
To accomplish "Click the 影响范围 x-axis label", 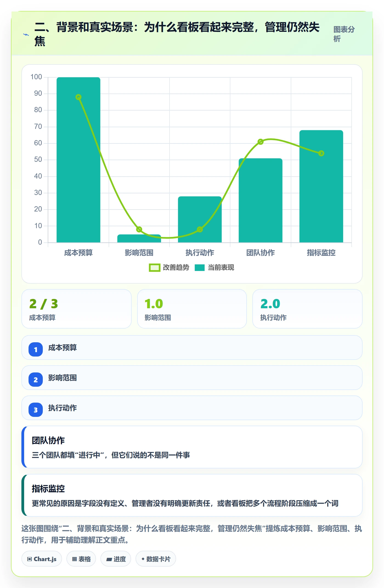I will (x=139, y=253).
